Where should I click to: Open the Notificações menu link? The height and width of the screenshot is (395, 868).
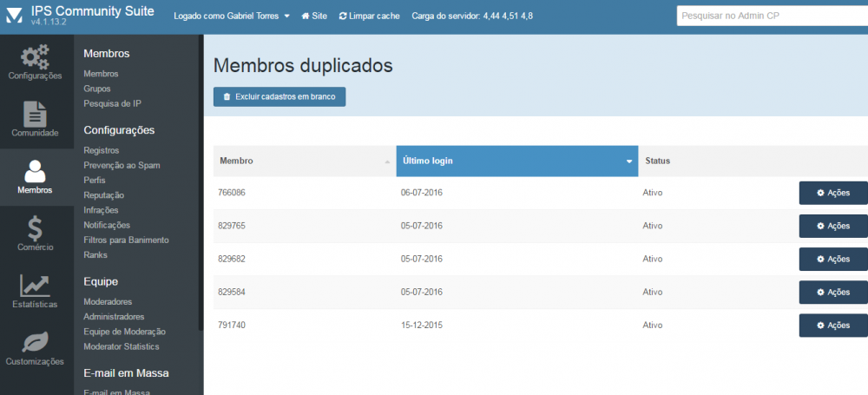[107, 225]
